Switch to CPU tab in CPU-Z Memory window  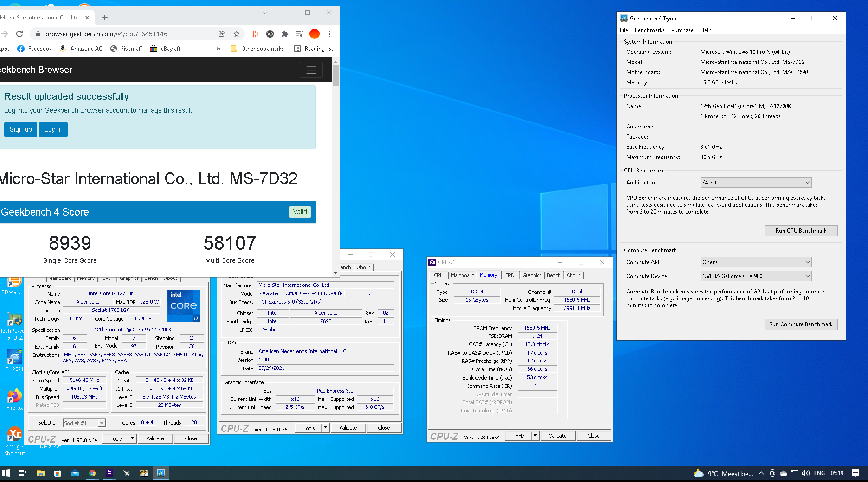click(x=438, y=275)
